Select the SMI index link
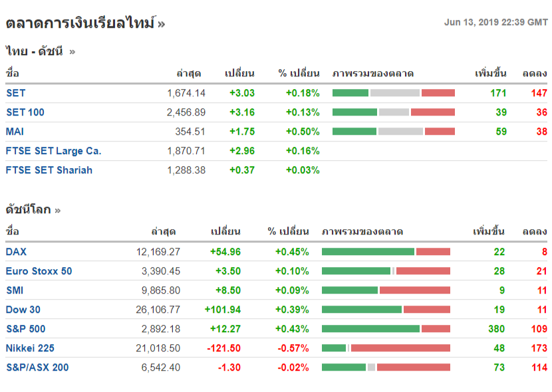This screenshot has height=392, width=552. click(16, 290)
